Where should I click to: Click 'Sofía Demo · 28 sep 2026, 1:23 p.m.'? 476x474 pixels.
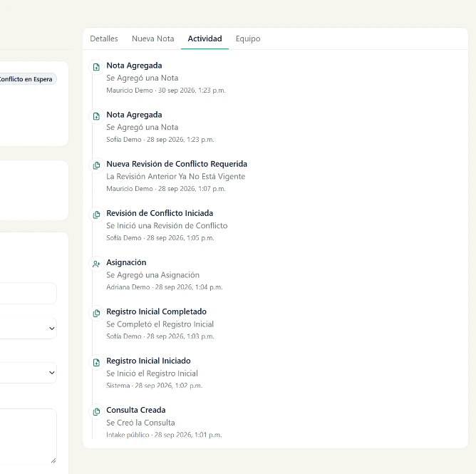pos(160,140)
